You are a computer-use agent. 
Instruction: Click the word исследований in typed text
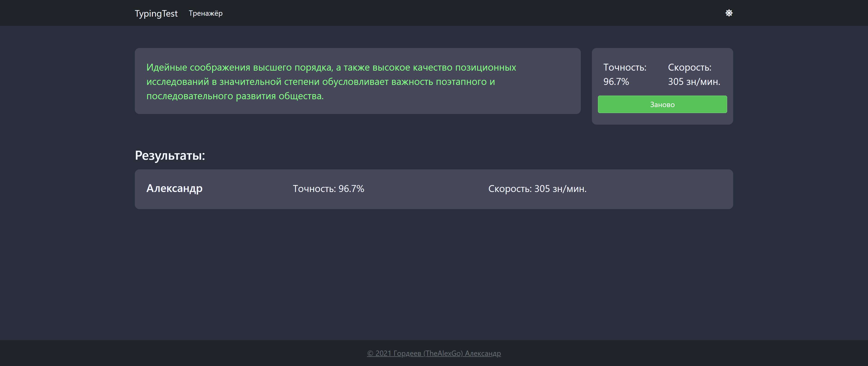(178, 82)
